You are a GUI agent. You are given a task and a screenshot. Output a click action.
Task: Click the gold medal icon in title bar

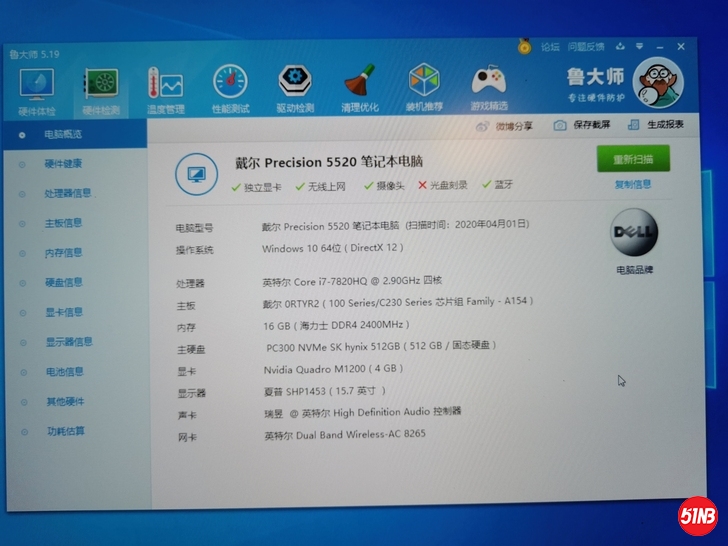click(525, 46)
